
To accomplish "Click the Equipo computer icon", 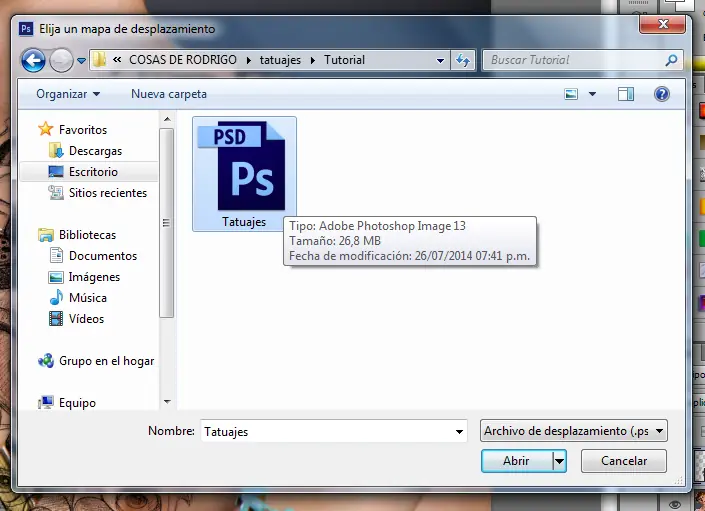I will point(46,402).
